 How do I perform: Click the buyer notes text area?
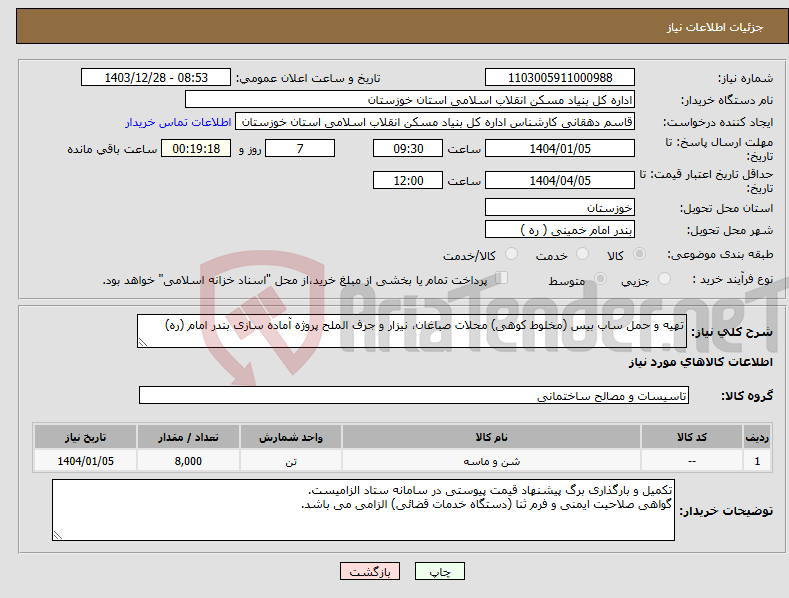tap(363, 510)
